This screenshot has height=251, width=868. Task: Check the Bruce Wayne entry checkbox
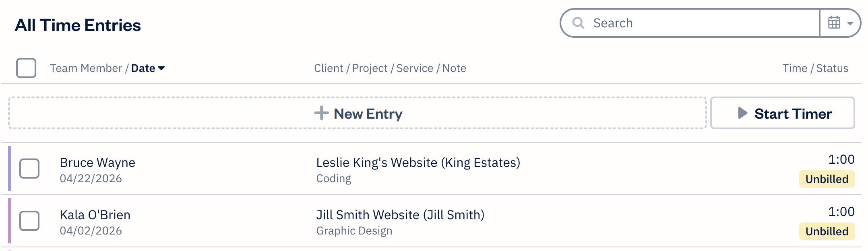pos(29,169)
